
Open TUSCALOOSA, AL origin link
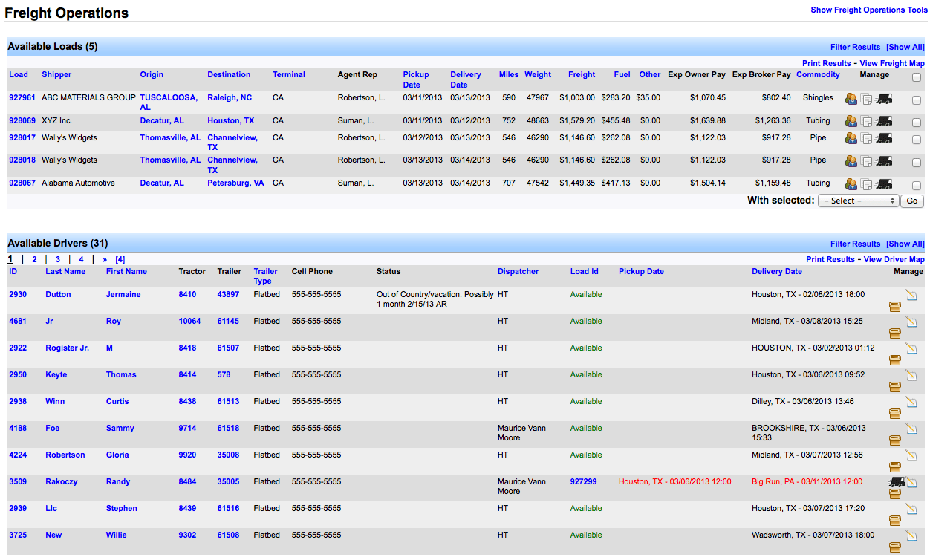[169, 102]
